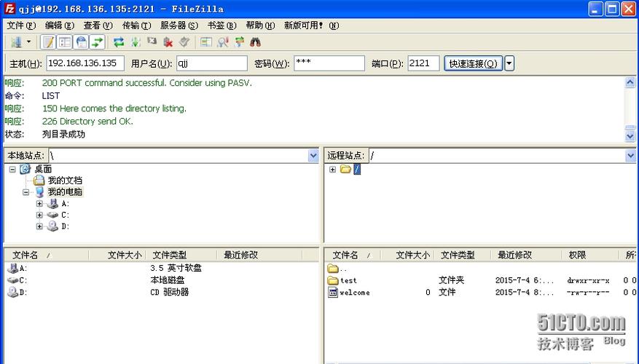This screenshot has width=639, height=364.
Task: Toggle processing of transfer queue
Action: click(x=136, y=42)
